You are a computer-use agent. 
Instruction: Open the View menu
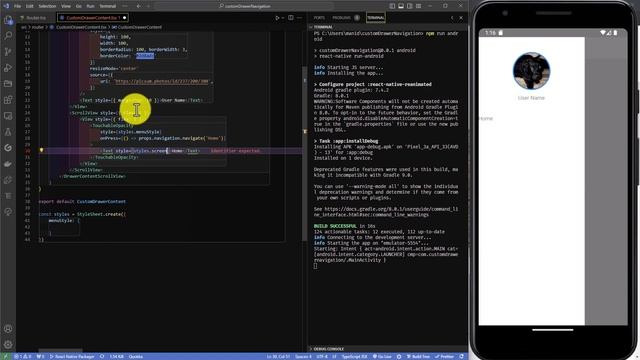[x=66, y=6]
